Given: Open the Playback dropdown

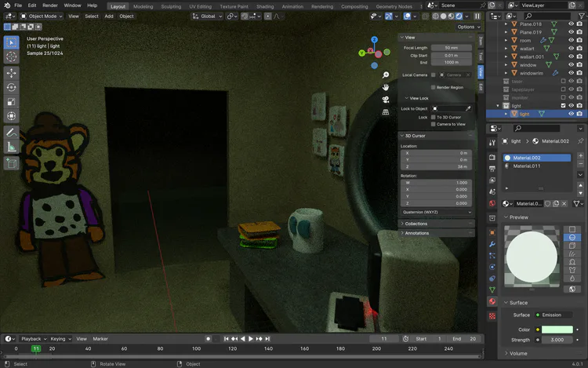Looking at the screenshot, I should click(34, 339).
